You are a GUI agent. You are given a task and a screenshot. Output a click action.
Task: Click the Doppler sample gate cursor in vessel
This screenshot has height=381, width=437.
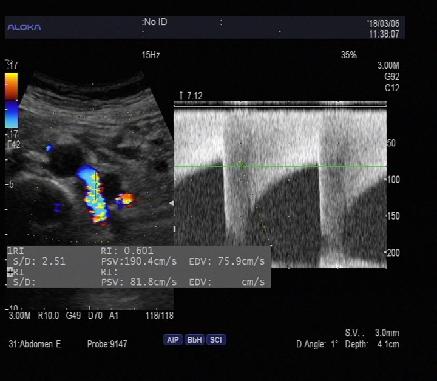point(95,186)
